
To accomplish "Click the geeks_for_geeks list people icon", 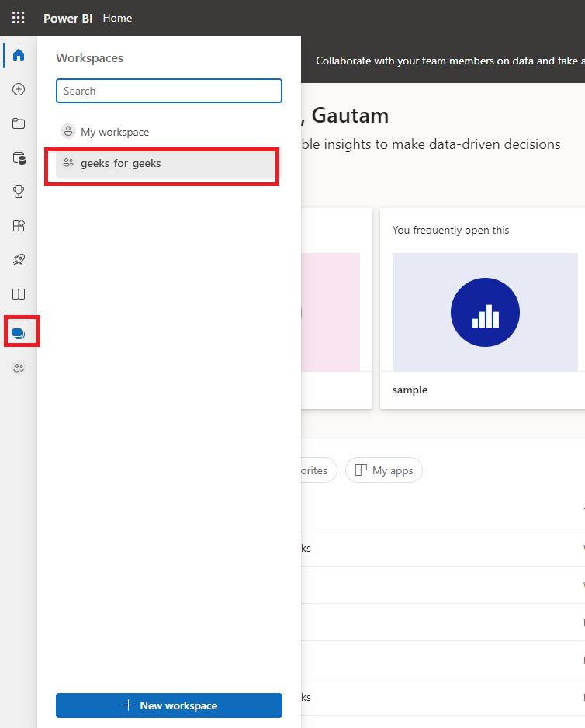I will tap(68, 162).
